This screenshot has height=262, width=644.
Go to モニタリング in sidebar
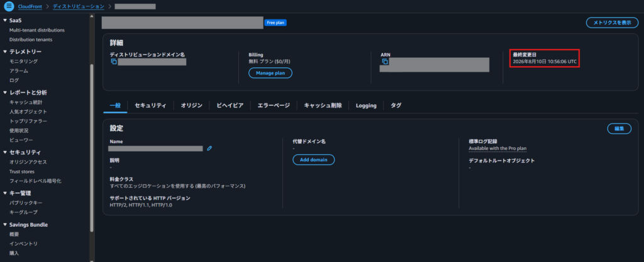(x=23, y=61)
